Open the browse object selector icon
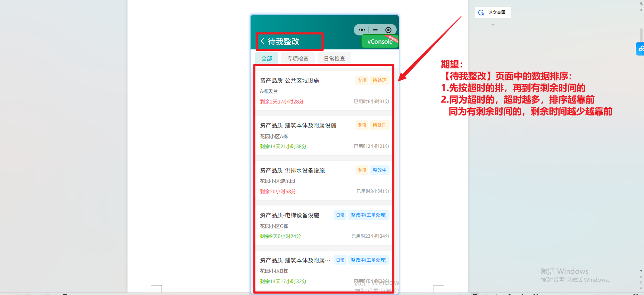 click(641, 282)
